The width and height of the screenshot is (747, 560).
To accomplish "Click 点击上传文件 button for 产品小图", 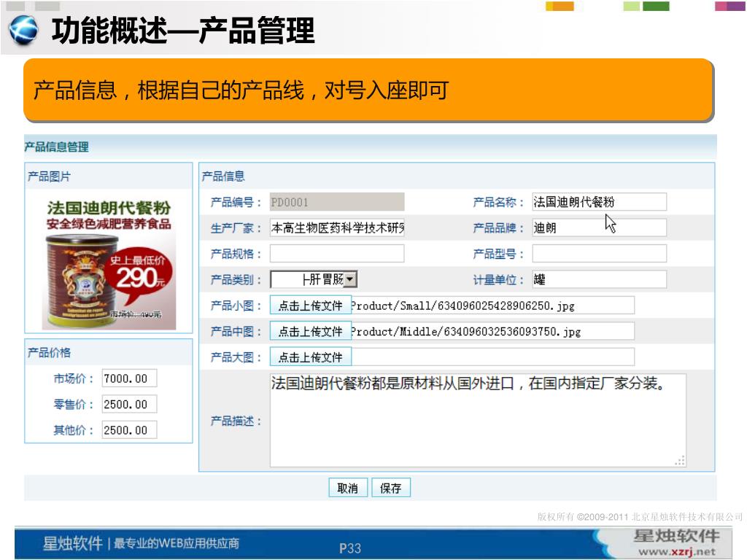I will [x=311, y=306].
